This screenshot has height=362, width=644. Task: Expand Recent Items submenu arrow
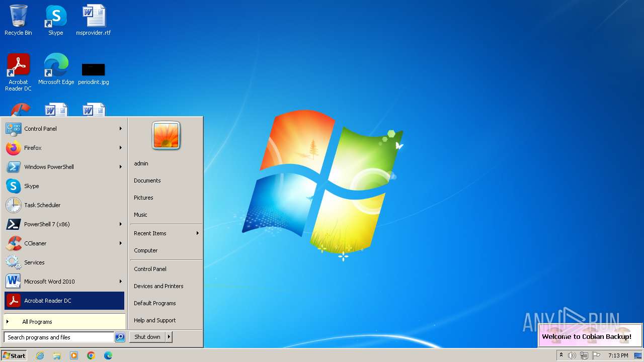point(197,233)
